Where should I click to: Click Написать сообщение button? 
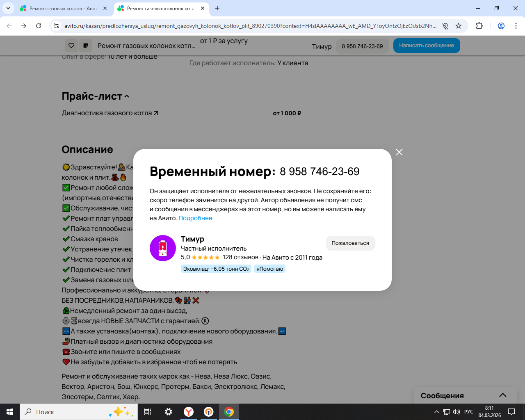click(x=427, y=46)
